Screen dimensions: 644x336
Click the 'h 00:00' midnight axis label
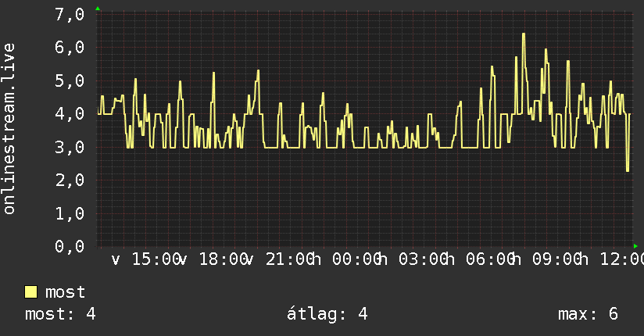[347, 259]
